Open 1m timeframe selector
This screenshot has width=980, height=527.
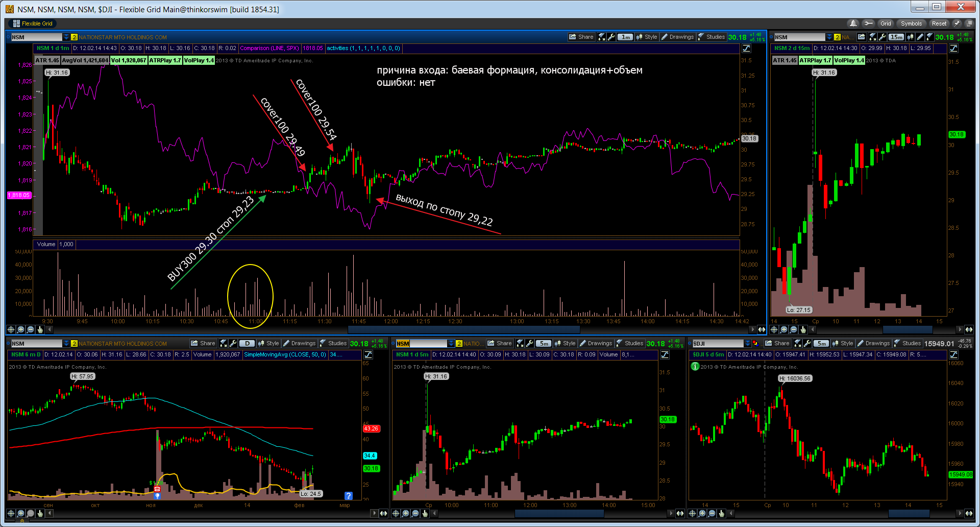[x=625, y=37]
